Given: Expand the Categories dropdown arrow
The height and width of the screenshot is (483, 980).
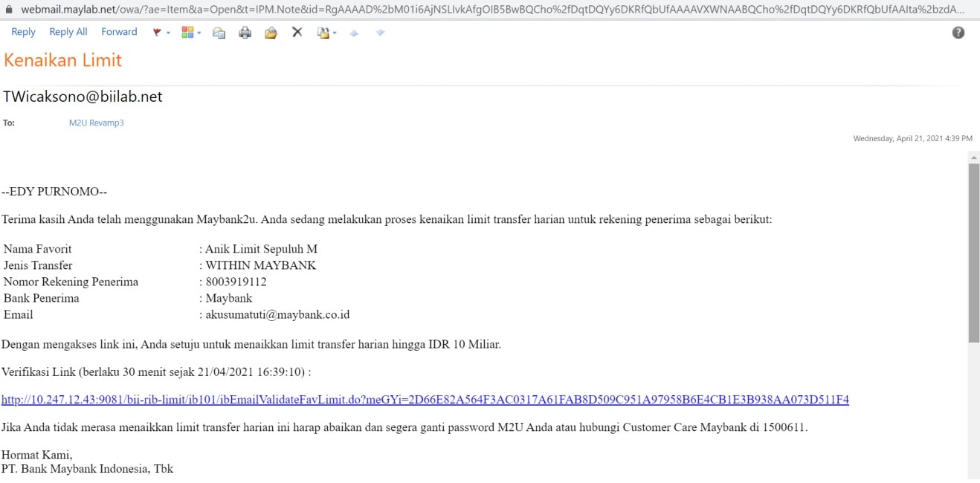Looking at the screenshot, I should click(199, 33).
